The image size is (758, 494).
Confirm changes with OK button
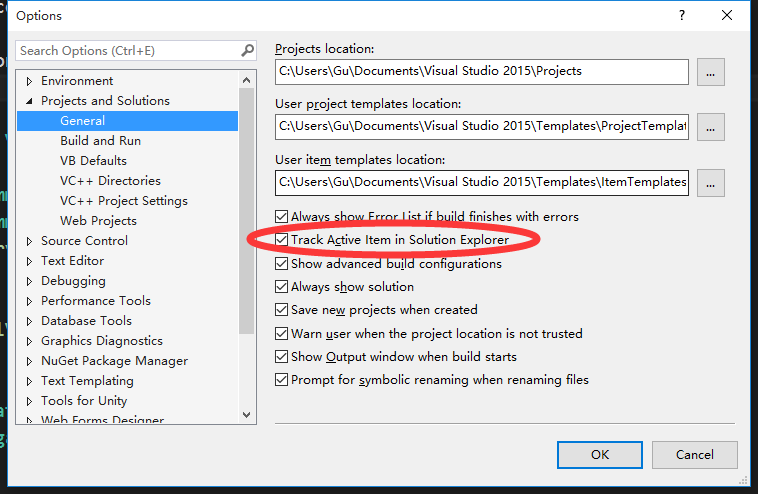[x=600, y=454]
